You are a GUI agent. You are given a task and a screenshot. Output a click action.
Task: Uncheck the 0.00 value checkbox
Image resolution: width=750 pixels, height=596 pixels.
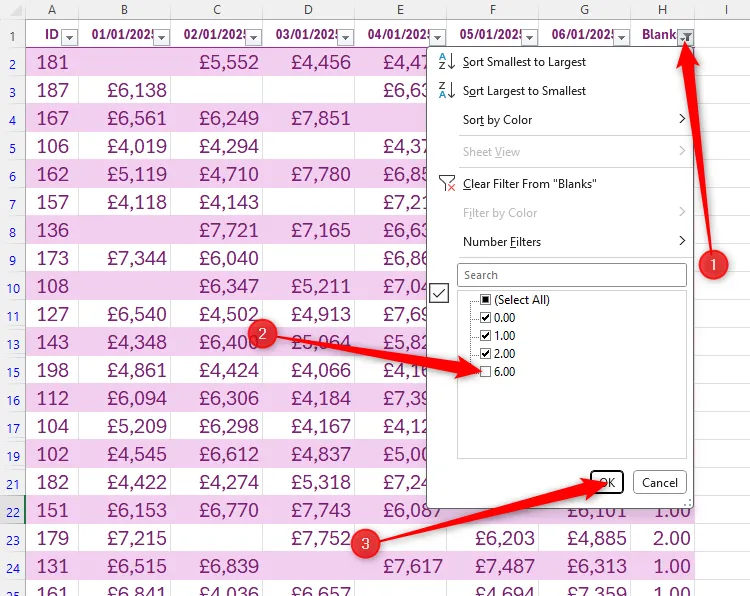click(x=486, y=318)
